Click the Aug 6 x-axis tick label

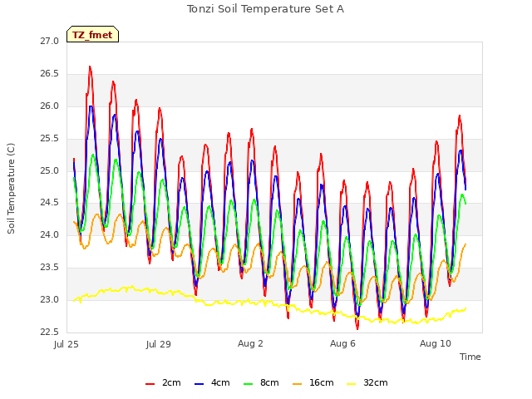point(342,343)
